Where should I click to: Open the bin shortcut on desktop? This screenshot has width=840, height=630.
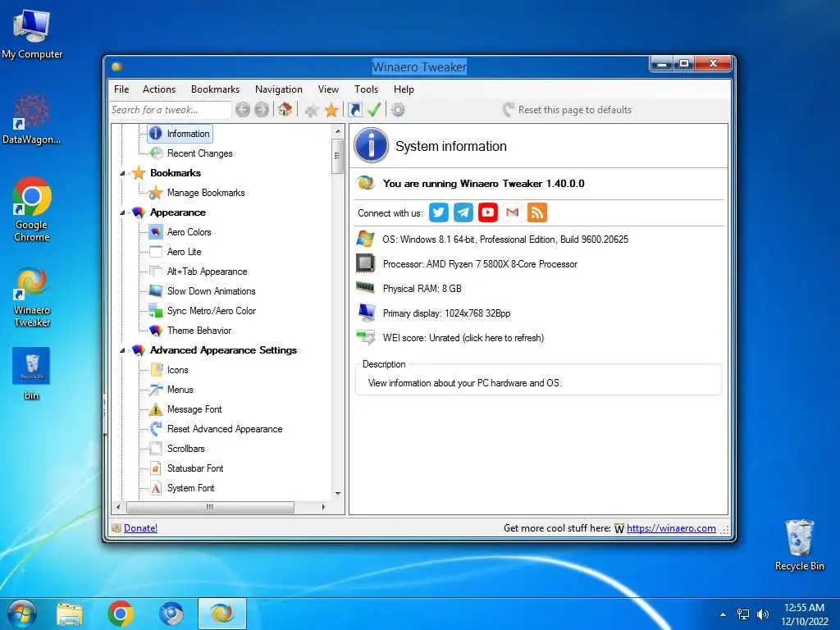pos(32,373)
